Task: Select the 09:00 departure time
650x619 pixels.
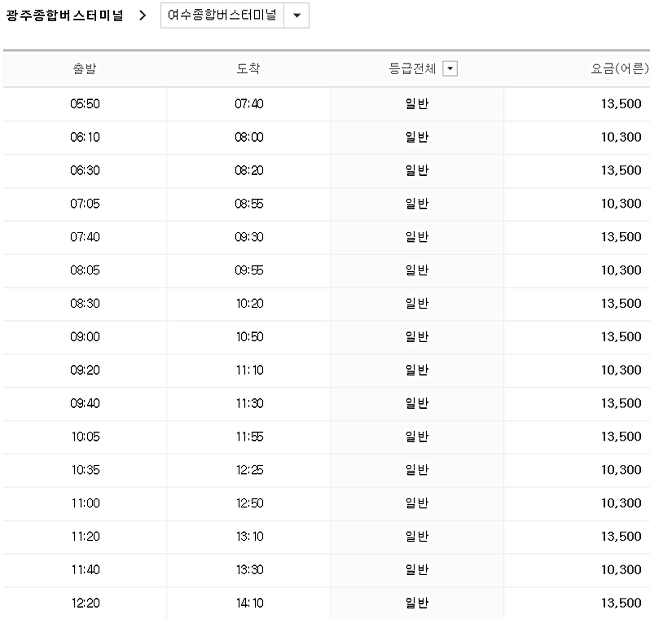Action: [x=85, y=337]
